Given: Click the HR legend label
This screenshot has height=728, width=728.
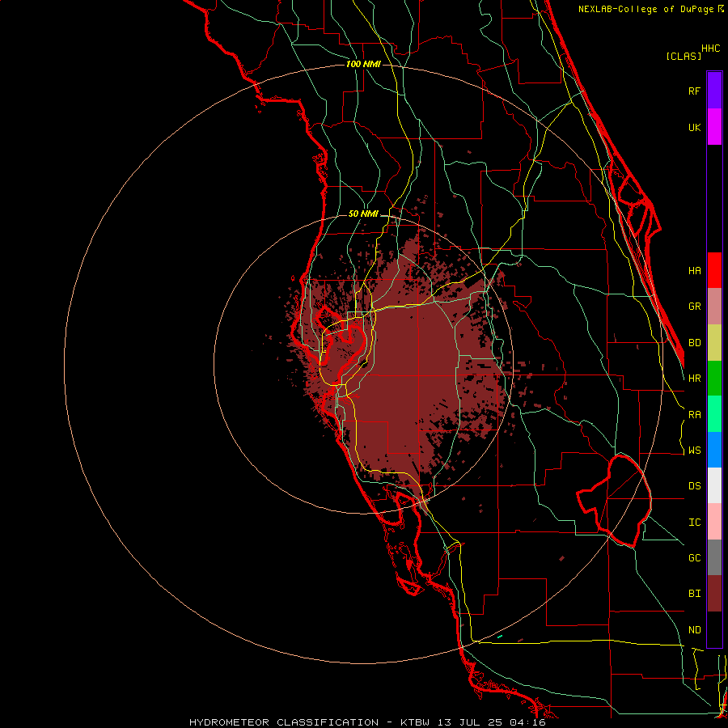Looking at the screenshot, I should point(694,379).
